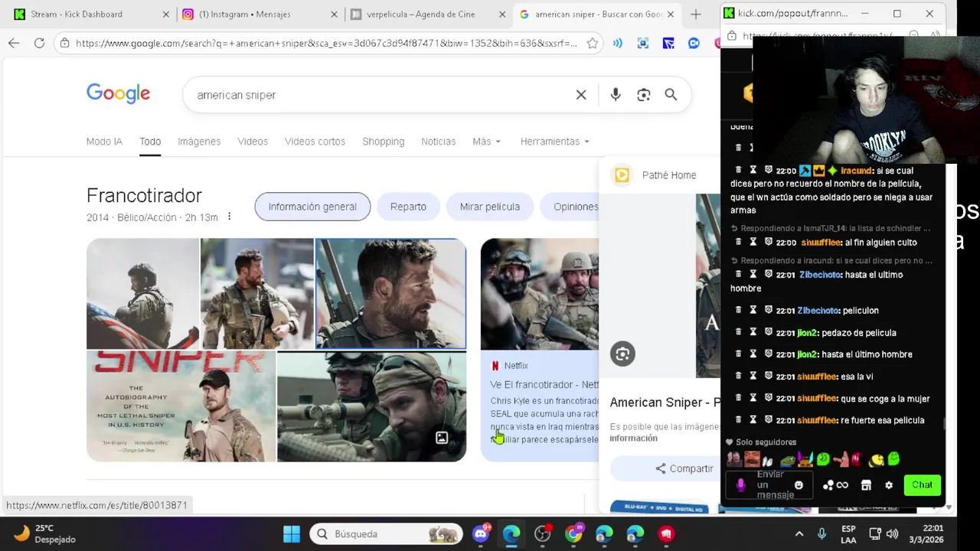The image size is (980, 551).
Task: Show hidden system tray icons
Action: 799,533
